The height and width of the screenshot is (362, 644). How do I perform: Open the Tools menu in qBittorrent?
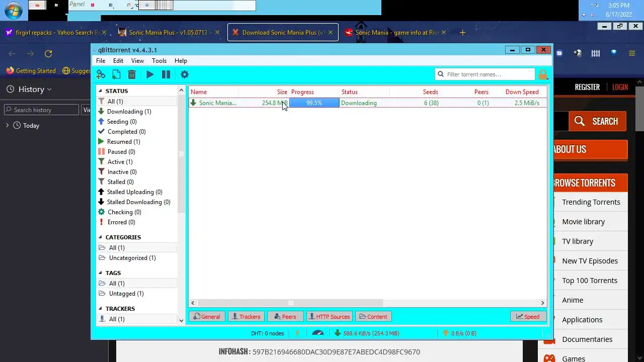[159, 61]
